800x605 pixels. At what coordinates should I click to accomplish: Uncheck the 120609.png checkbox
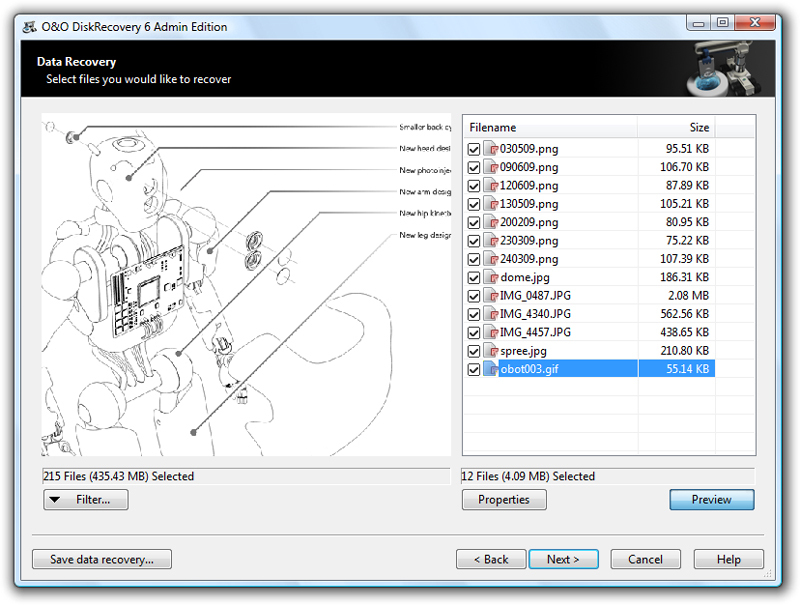point(473,186)
